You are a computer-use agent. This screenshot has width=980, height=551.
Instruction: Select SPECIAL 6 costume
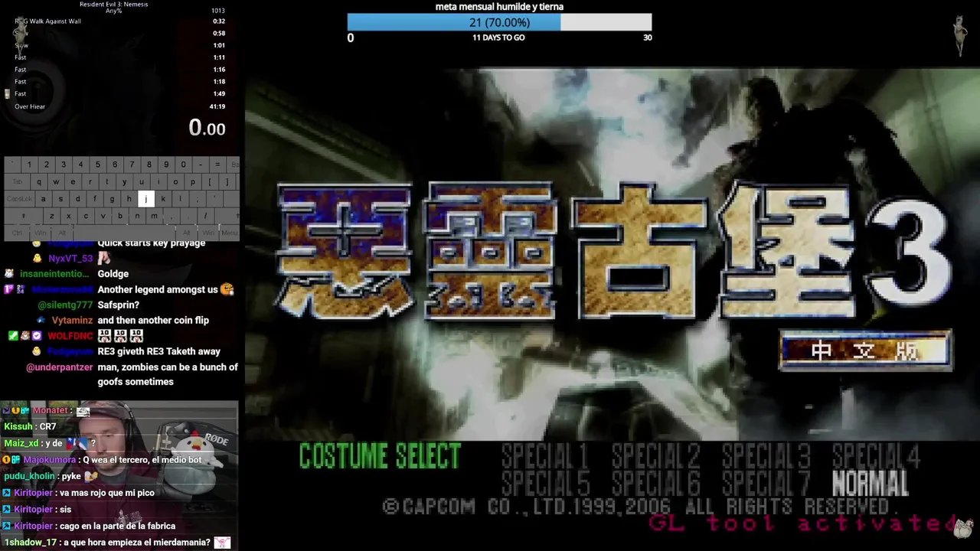point(655,483)
